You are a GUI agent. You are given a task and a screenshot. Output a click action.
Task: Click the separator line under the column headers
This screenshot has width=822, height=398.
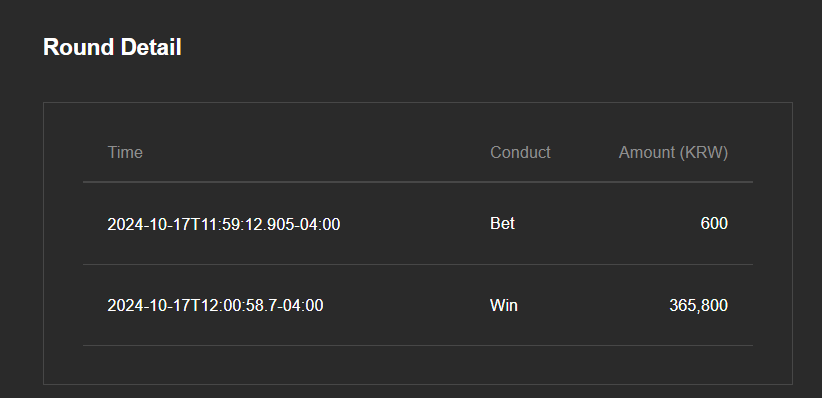418,182
